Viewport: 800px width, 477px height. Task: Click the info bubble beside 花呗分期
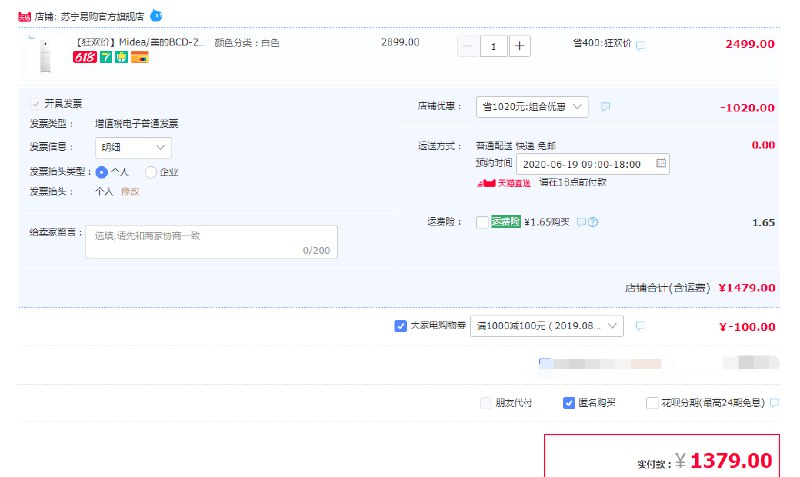[774, 403]
